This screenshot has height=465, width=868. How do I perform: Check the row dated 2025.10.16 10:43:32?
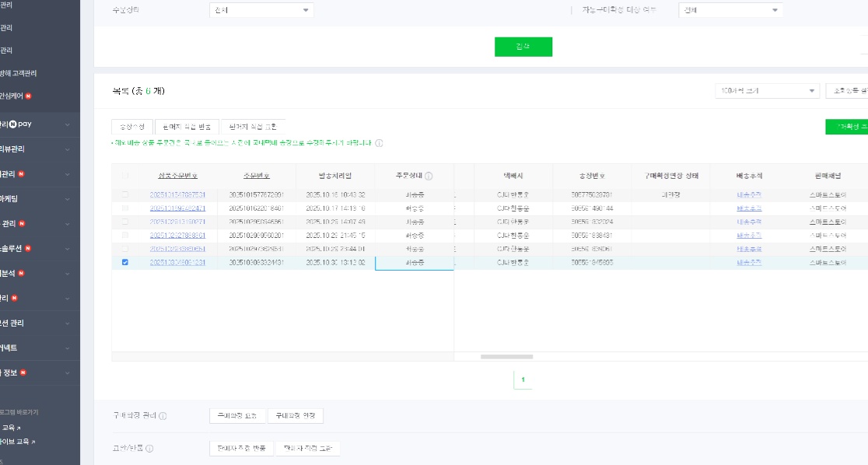[x=125, y=195]
